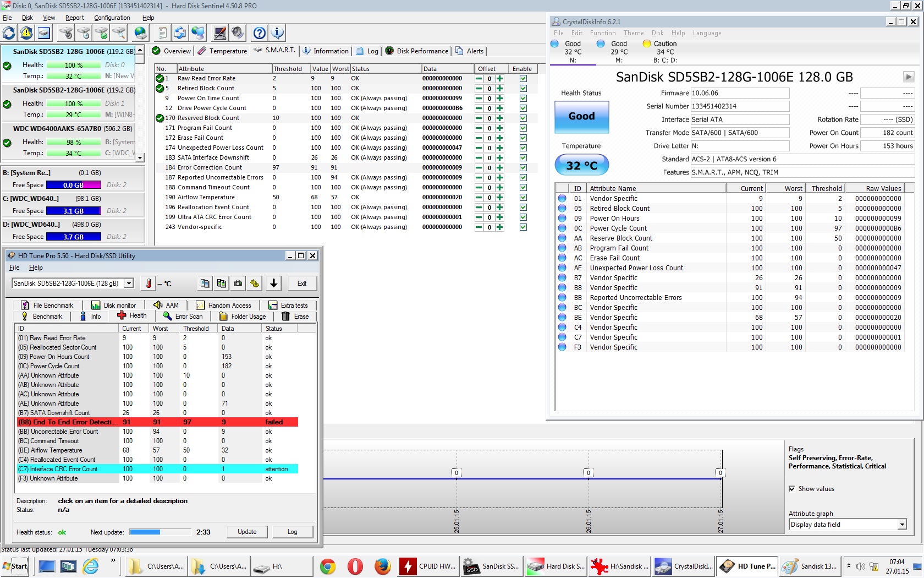Open configuration via monitor-and-screwdriver icon
The height and width of the screenshot is (578, 924).
coord(219,33)
